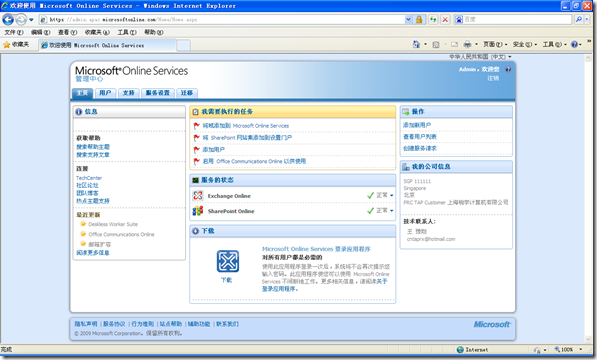
Task: Click the SharePoint Online service icon
Action: [x=198, y=211]
